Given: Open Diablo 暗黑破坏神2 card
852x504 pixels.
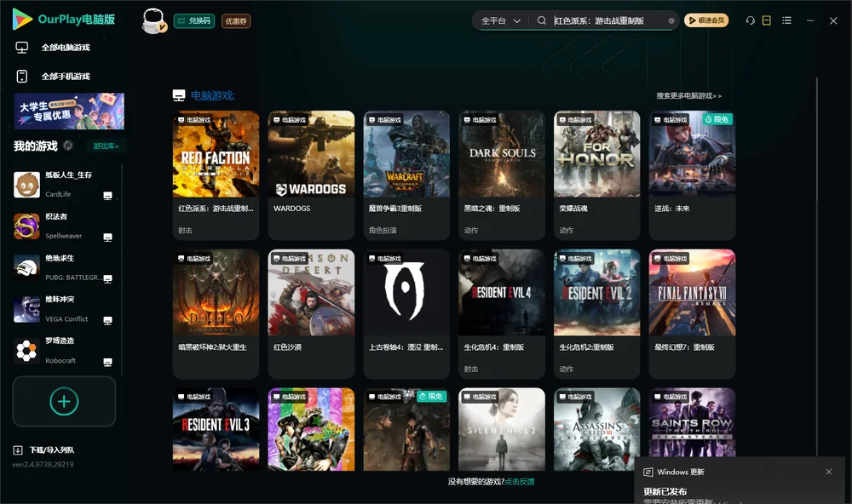Looking at the screenshot, I should 216,313.
